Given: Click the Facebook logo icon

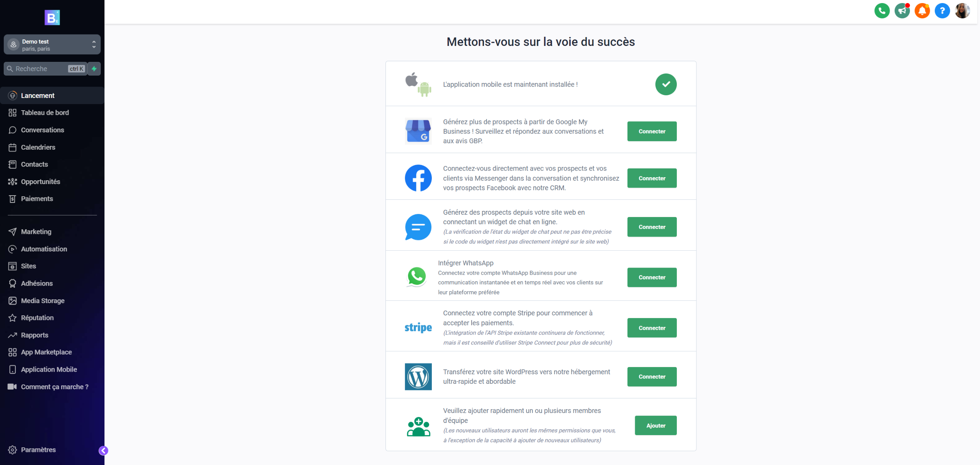Looking at the screenshot, I should pos(418,178).
